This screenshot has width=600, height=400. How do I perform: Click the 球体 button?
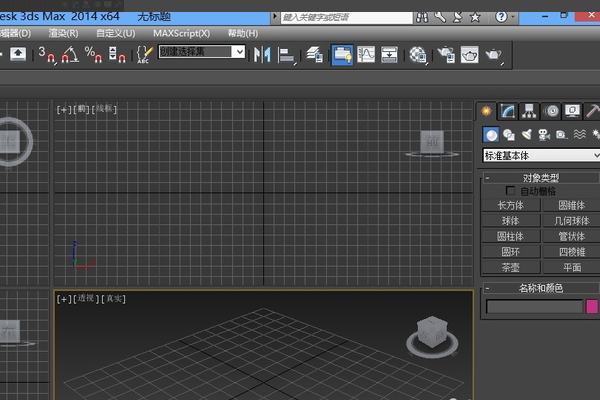pyautogui.click(x=511, y=220)
